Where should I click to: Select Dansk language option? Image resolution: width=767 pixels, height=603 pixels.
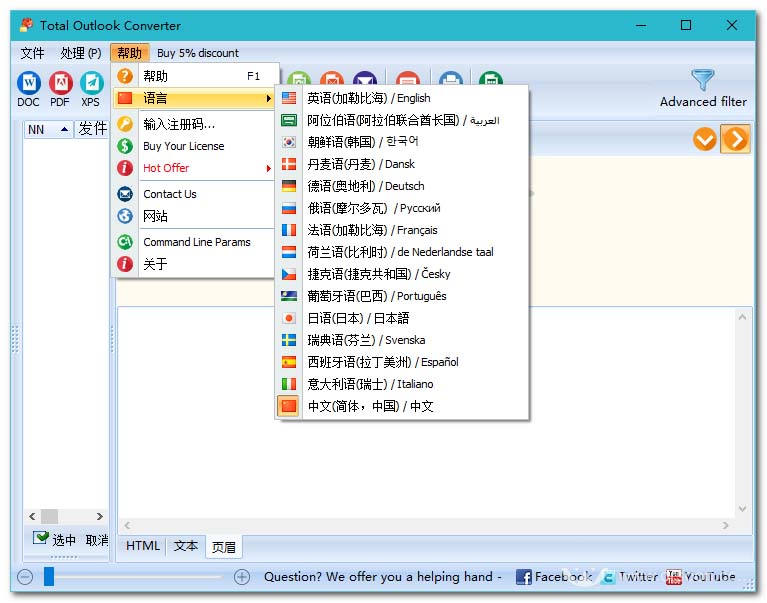402,164
